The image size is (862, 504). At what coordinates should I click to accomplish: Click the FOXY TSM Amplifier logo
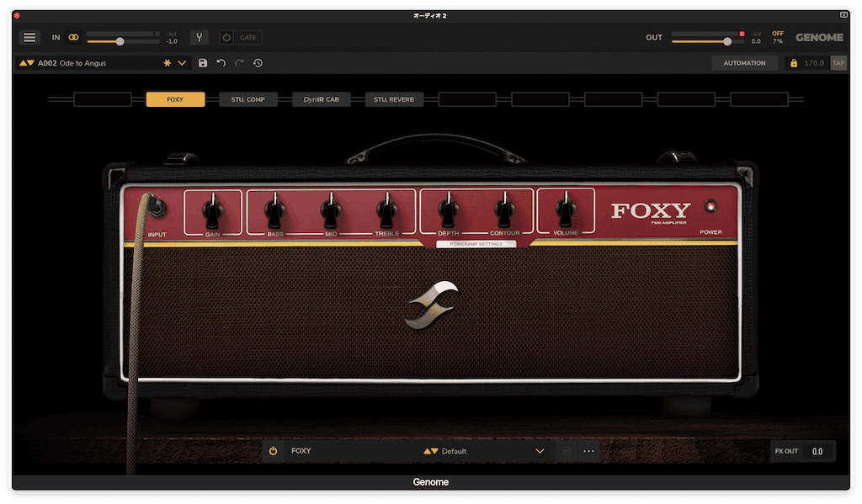click(651, 212)
